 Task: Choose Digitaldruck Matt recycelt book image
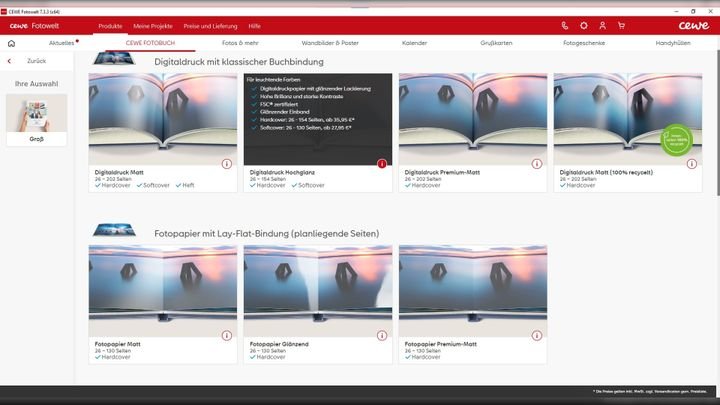(x=628, y=119)
